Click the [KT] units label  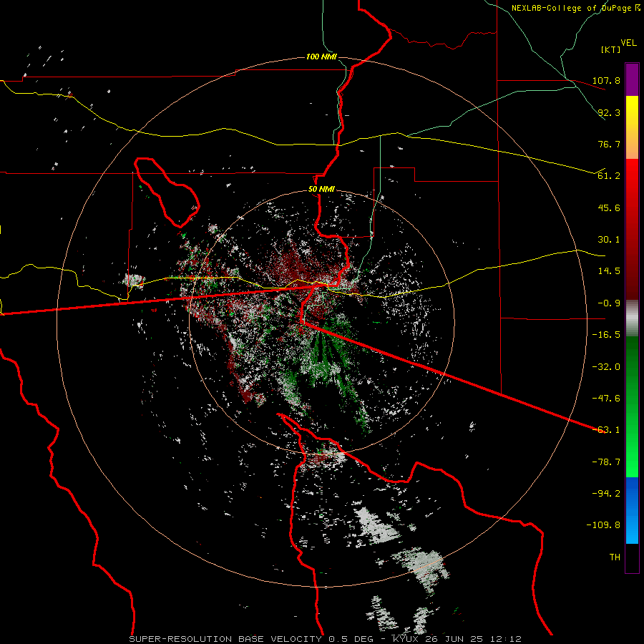(x=611, y=49)
